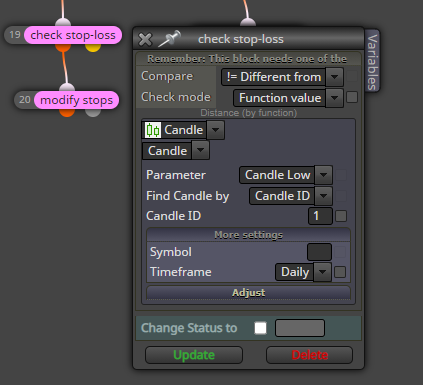Toggle the checkbox beside Parameter

341,175
